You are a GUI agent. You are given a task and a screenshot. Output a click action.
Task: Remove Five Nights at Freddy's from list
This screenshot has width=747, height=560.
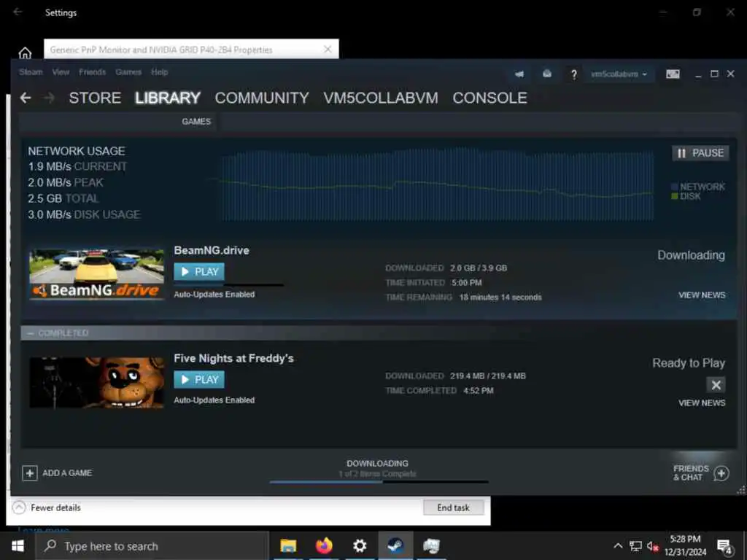(x=716, y=385)
